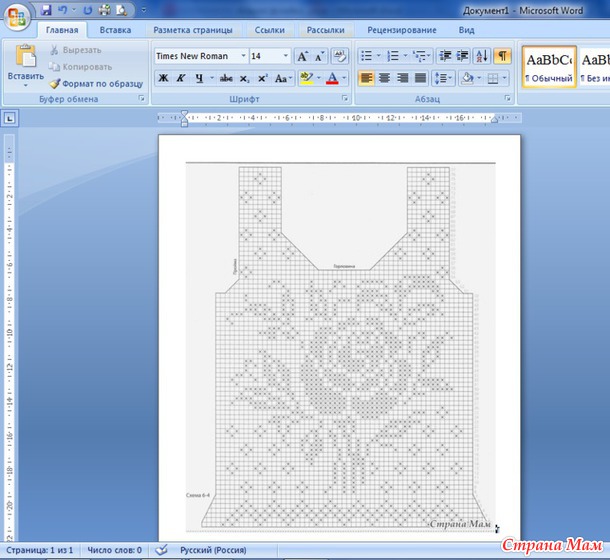This screenshot has width=610, height=560.
Task: Decrease paragraph indent
Action: [x=445, y=56]
